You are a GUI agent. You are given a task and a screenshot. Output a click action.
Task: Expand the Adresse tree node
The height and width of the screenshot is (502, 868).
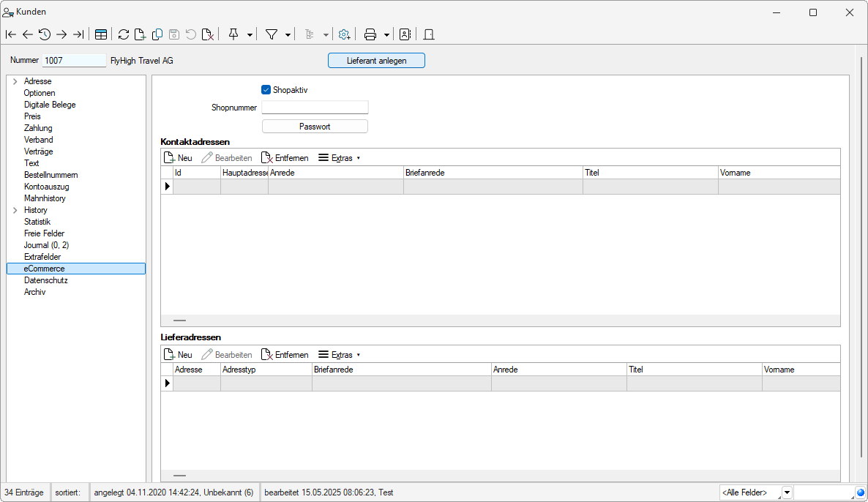pos(15,81)
